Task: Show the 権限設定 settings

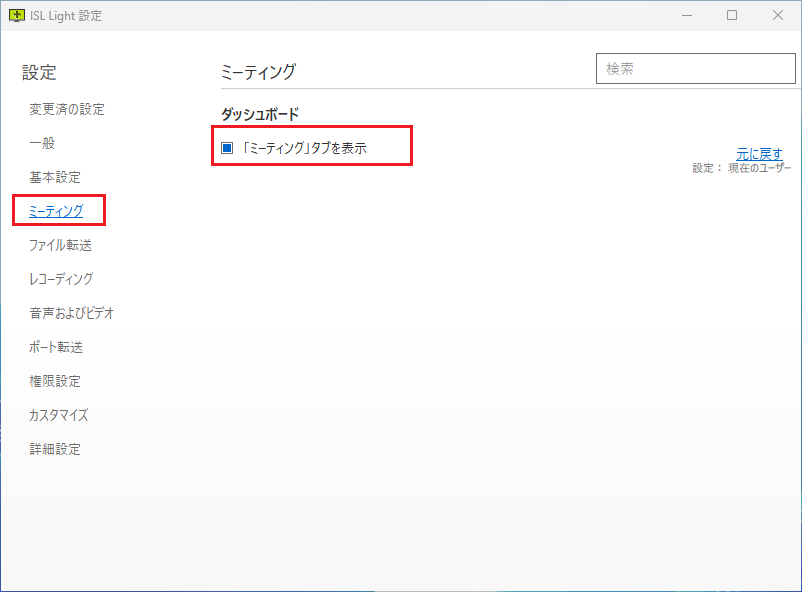Action: (55, 381)
